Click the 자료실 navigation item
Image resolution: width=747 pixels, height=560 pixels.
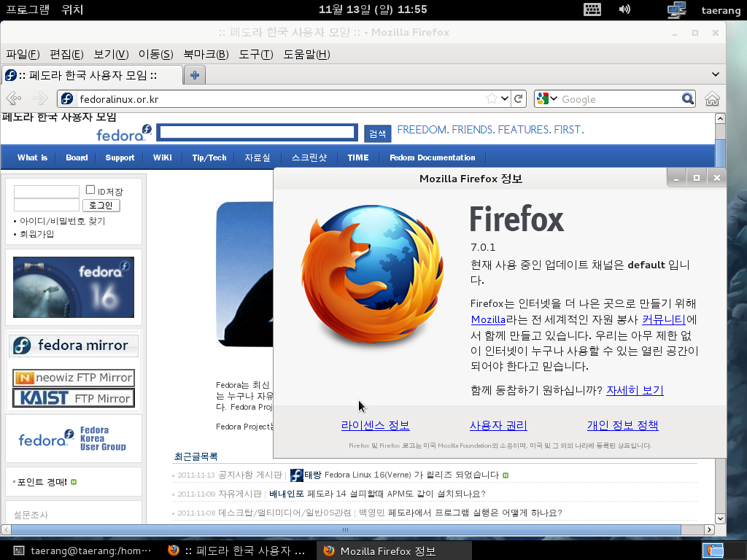tap(258, 157)
